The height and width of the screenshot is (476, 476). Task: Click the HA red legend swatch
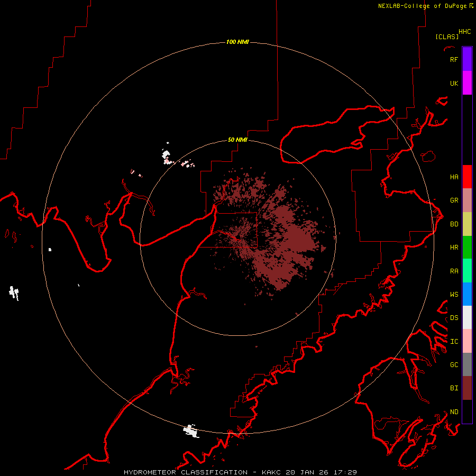point(467,177)
